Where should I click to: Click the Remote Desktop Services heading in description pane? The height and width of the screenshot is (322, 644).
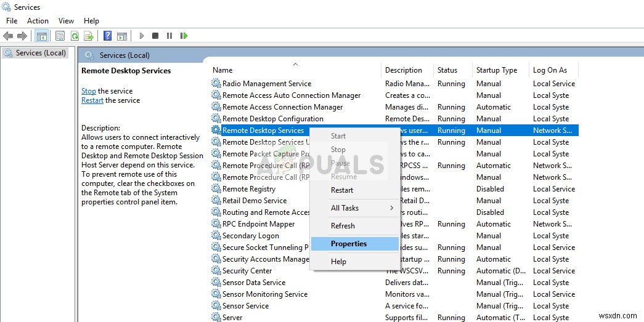[126, 71]
